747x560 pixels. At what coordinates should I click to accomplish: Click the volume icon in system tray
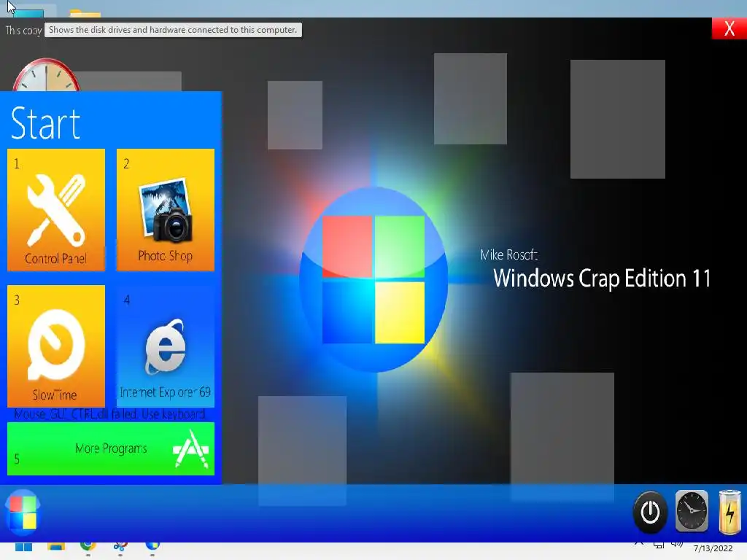(x=677, y=544)
